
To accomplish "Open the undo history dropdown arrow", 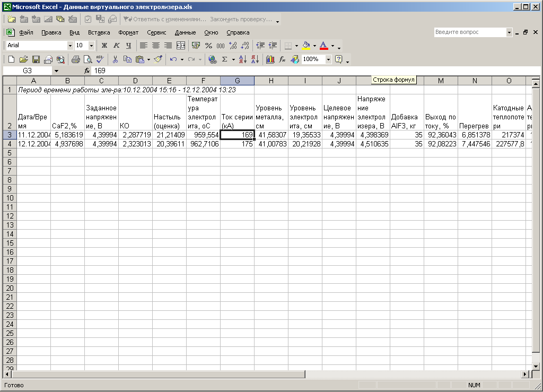I will coord(182,59).
